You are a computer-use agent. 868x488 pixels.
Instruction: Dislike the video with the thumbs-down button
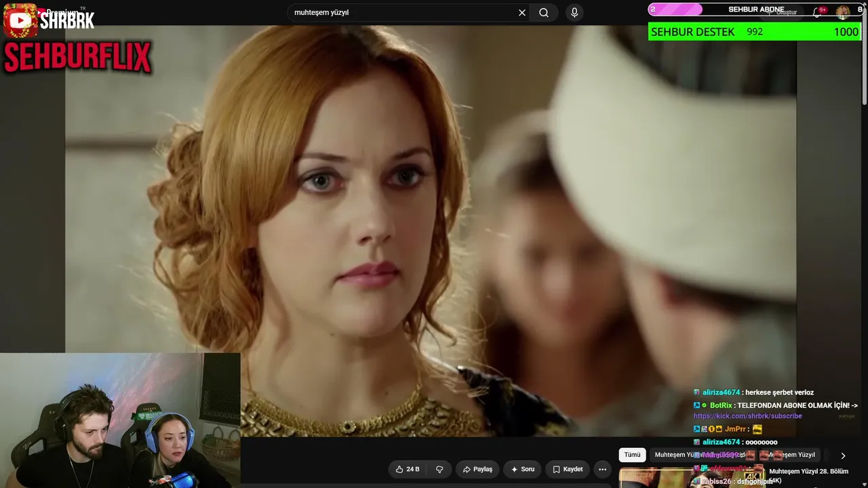click(x=439, y=469)
